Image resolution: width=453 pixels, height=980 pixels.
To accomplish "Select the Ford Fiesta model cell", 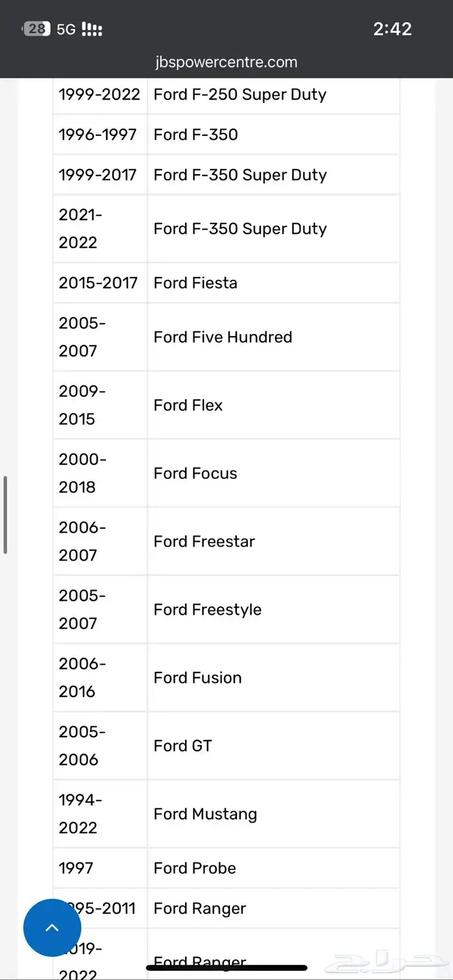I will (195, 283).
